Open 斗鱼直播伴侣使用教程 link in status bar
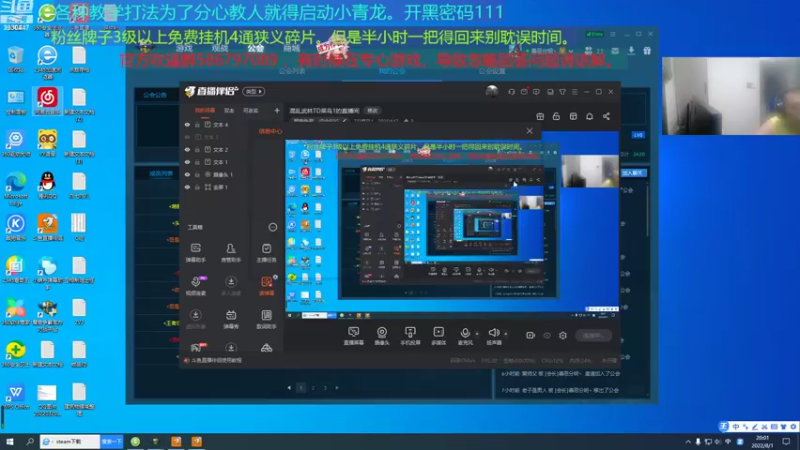The height and width of the screenshot is (450, 800). click(216, 360)
